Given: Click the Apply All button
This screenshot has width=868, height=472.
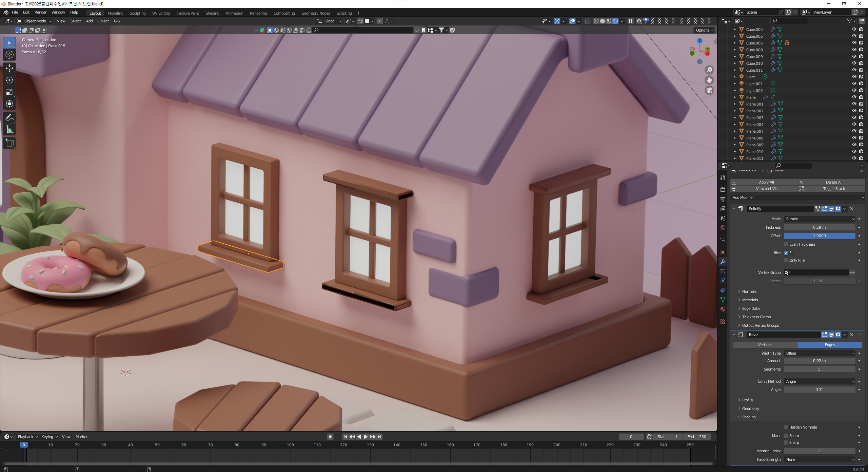Looking at the screenshot, I should pyautogui.click(x=764, y=182).
